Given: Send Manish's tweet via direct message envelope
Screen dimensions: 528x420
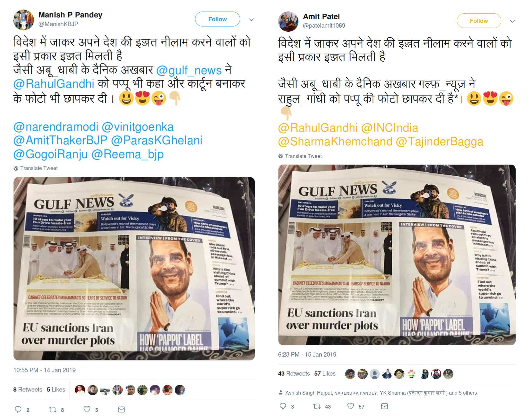Looking at the screenshot, I should [121, 410].
